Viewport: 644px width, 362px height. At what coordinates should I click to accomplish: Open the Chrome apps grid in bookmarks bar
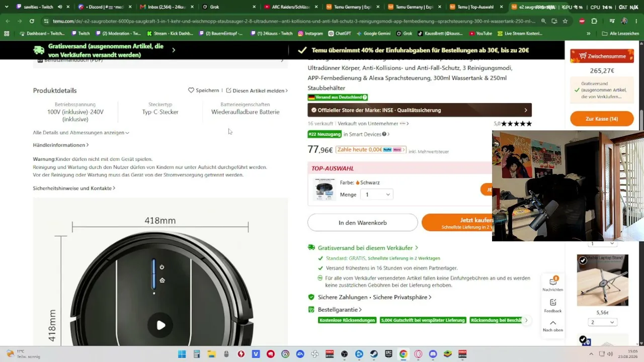(x=7, y=34)
